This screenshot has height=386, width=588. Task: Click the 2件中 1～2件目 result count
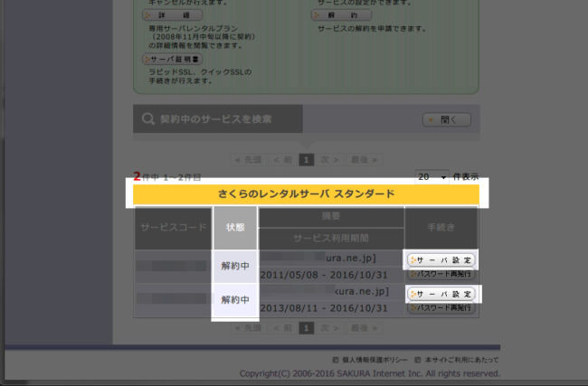167,177
